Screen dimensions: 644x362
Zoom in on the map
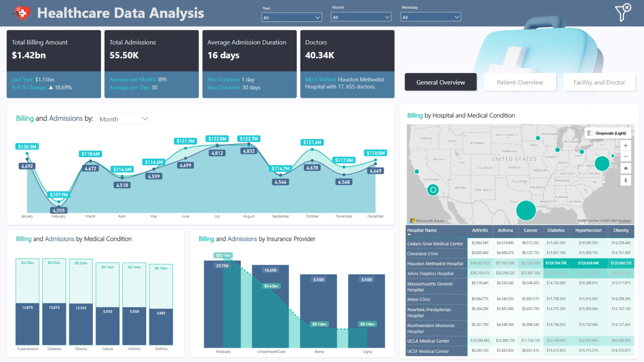[x=626, y=145]
